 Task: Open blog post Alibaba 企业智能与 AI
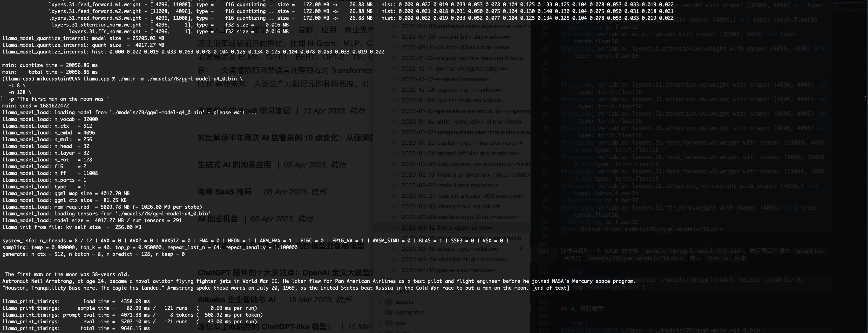click(236, 300)
